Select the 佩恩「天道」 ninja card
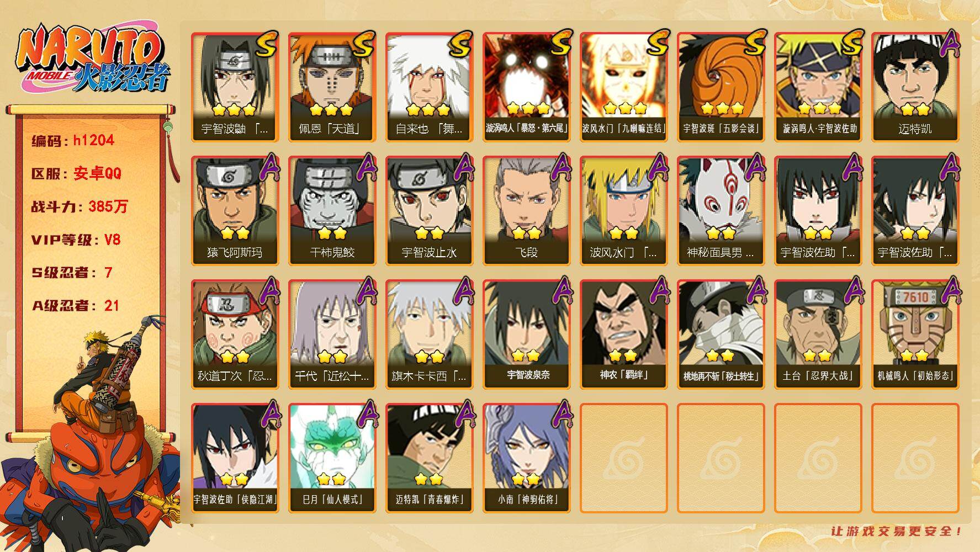 tap(332, 87)
